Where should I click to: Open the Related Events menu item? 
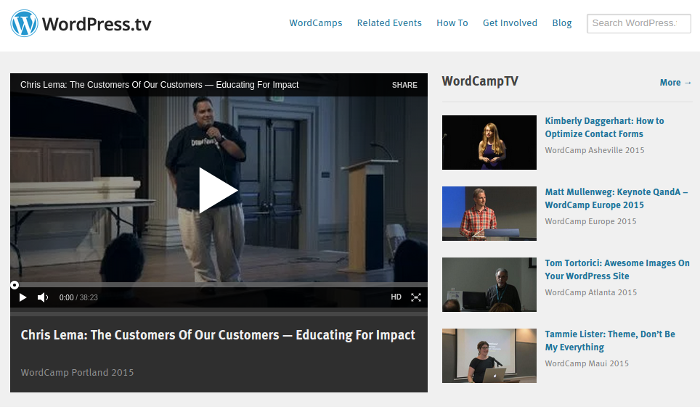point(389,23)
